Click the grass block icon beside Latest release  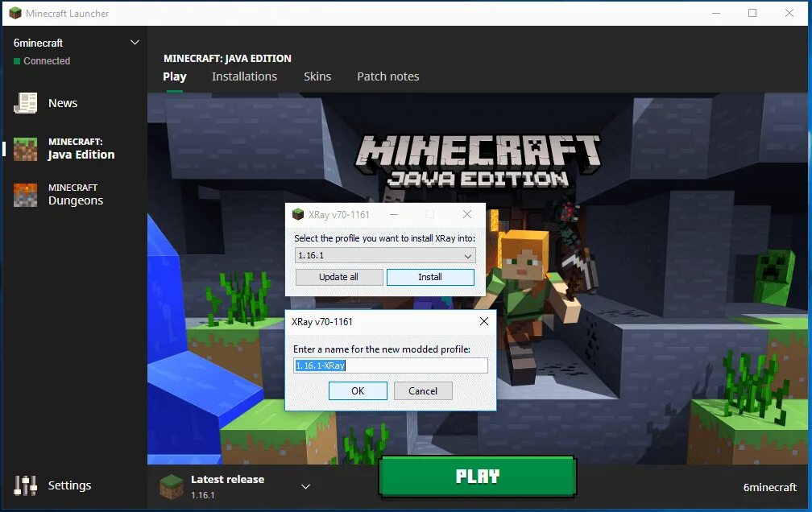point(172,486)
